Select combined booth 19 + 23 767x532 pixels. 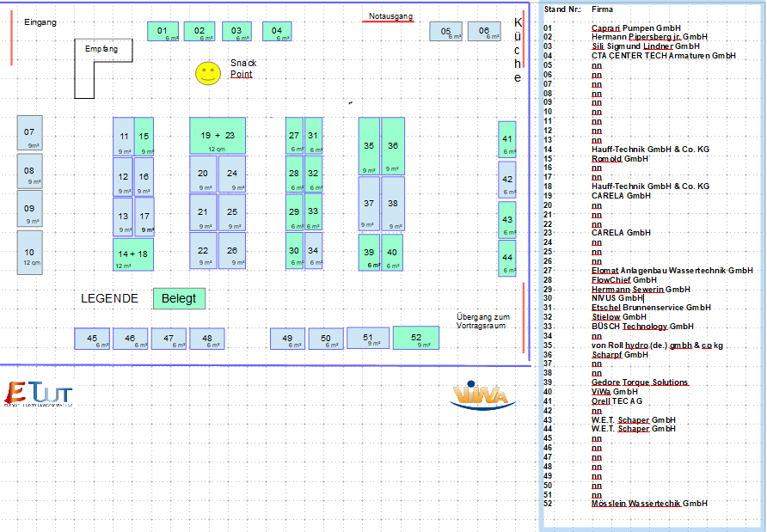pos(218,136)
